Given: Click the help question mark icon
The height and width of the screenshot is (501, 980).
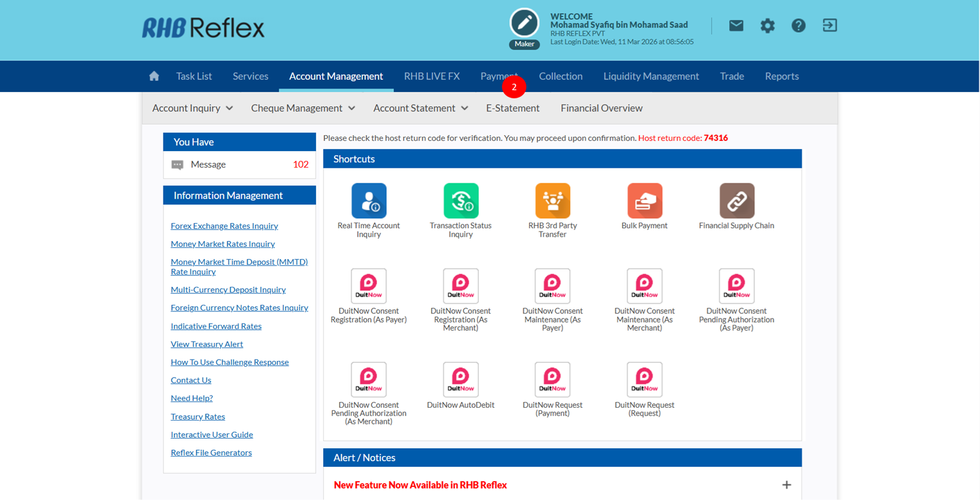Looking at the screenshot, I should (798, 26).
